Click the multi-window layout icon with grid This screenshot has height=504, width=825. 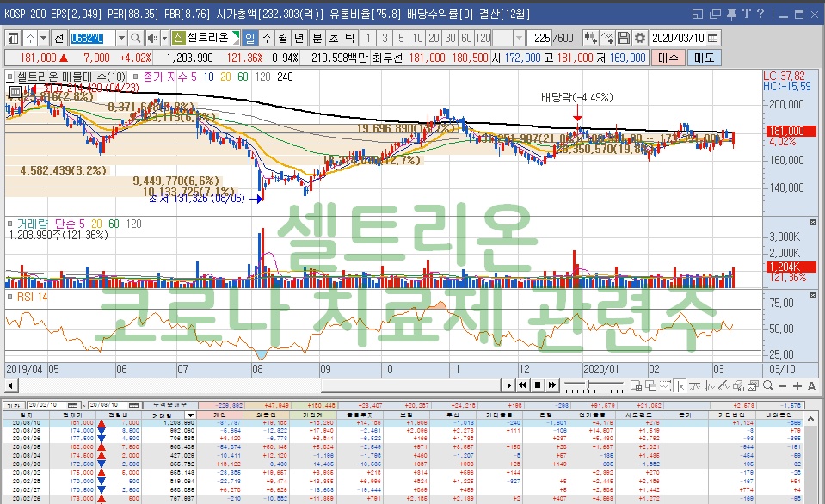636,386
